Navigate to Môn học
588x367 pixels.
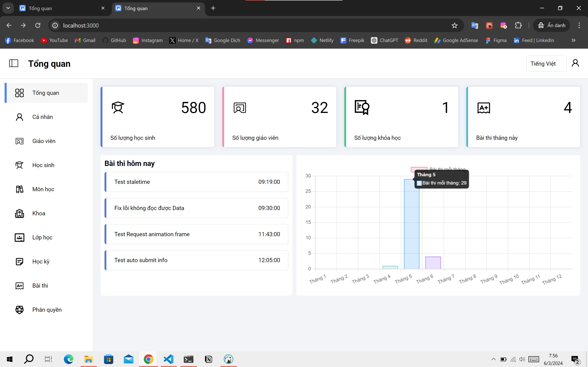[46, 189]
